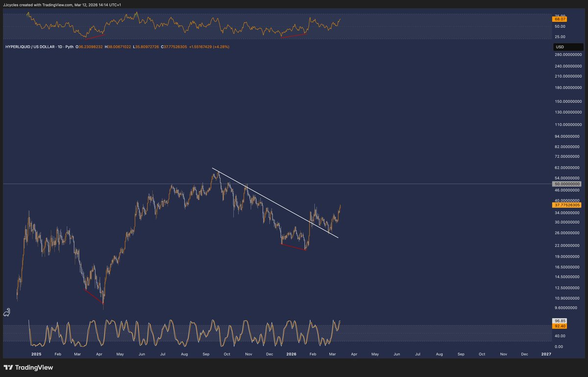The image size is (588, 377).
Task: Open the USD currency selector
Action: (x=568, y=47)
